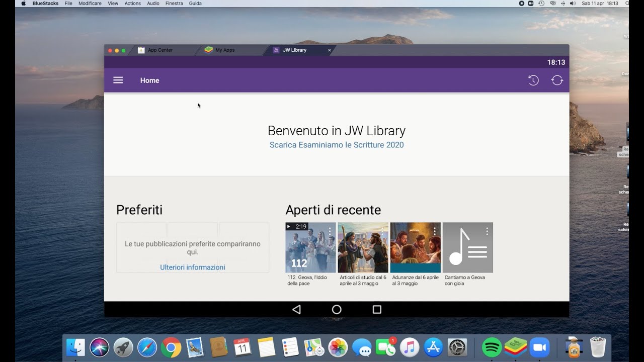Image resolution: width=644 pixels, height=362 pixels.
Task: Click the Zoom camera menu bar icon
Action: 532,4
